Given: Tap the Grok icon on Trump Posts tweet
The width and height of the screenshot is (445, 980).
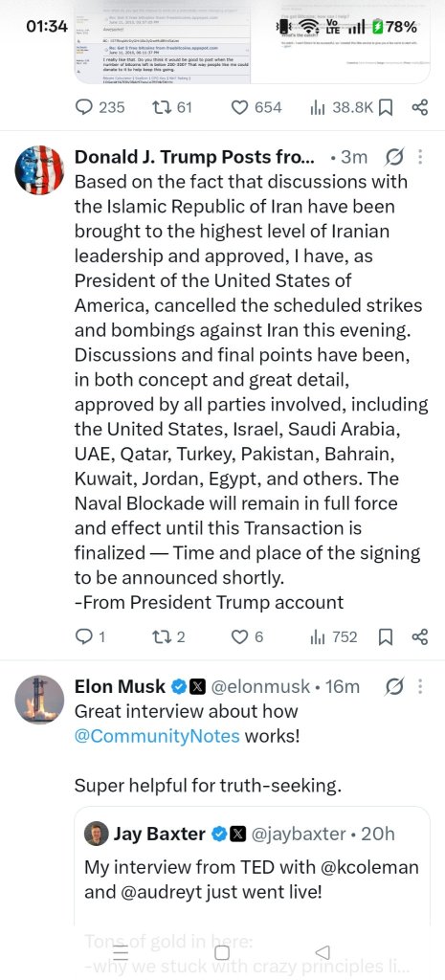Looking at the screenshot, I should 395,156.
